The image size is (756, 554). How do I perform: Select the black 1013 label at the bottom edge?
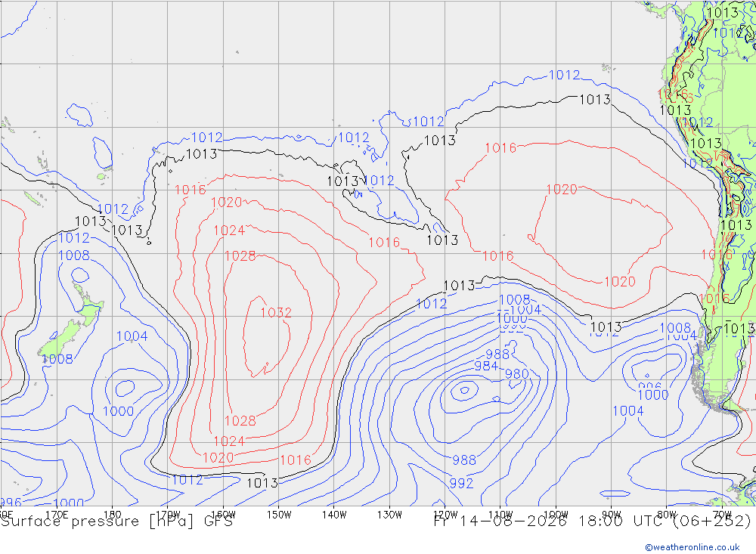[262, 483]
